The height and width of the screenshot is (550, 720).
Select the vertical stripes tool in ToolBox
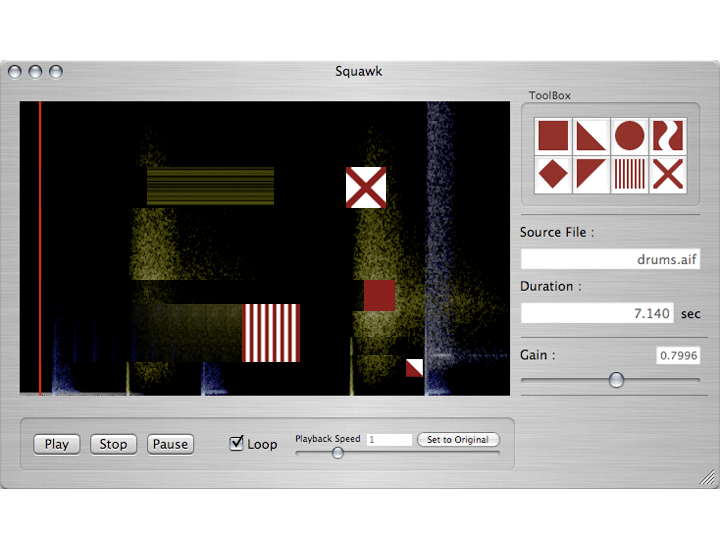point(630,174)
